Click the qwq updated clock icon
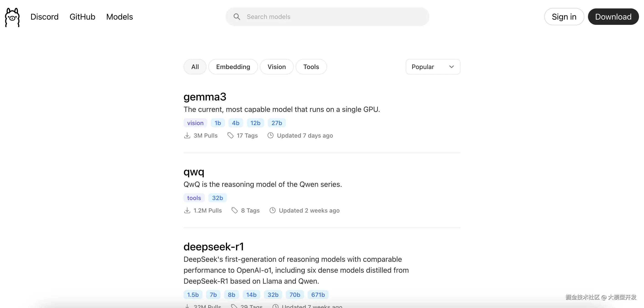Screen dimensions: 644x308 [x=273, y=210]
